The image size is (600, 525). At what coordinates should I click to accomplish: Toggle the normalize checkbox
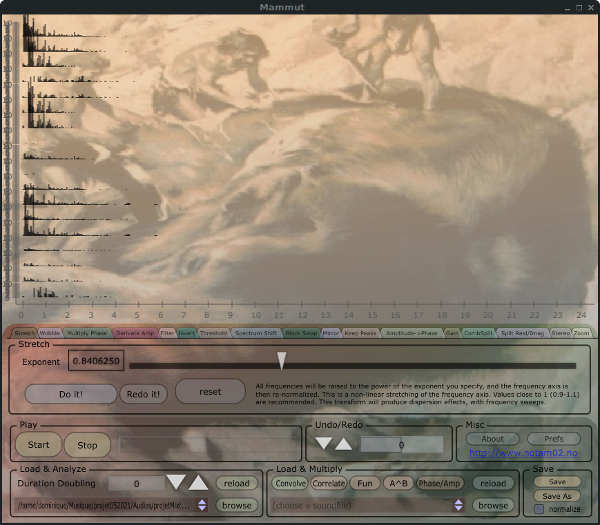tap(539, 509)
